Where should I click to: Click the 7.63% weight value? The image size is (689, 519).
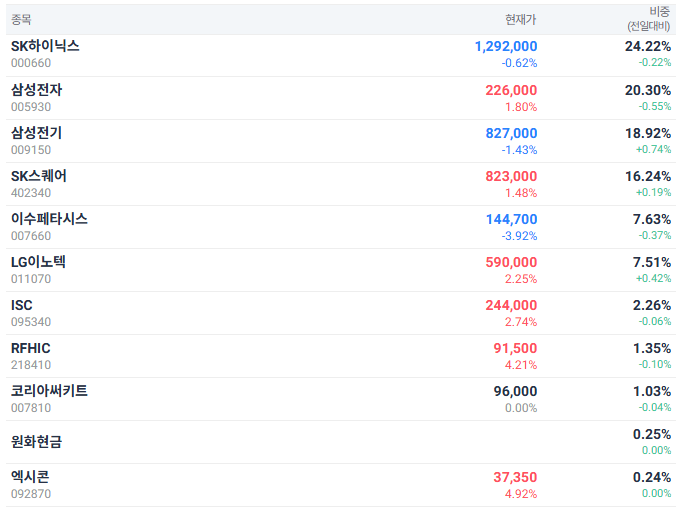click(x=652, y=219)
